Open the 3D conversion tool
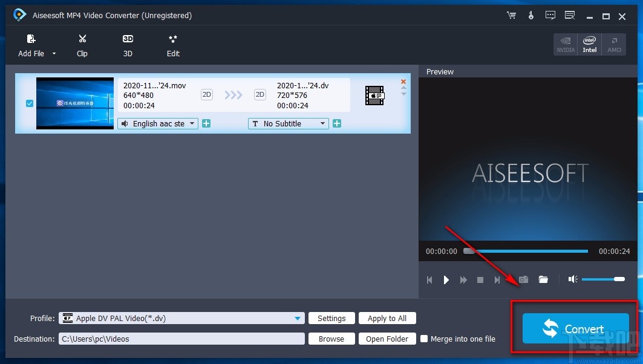Image resolution: width=643 pixels, height=364 pixels. (x=128, y=45)
